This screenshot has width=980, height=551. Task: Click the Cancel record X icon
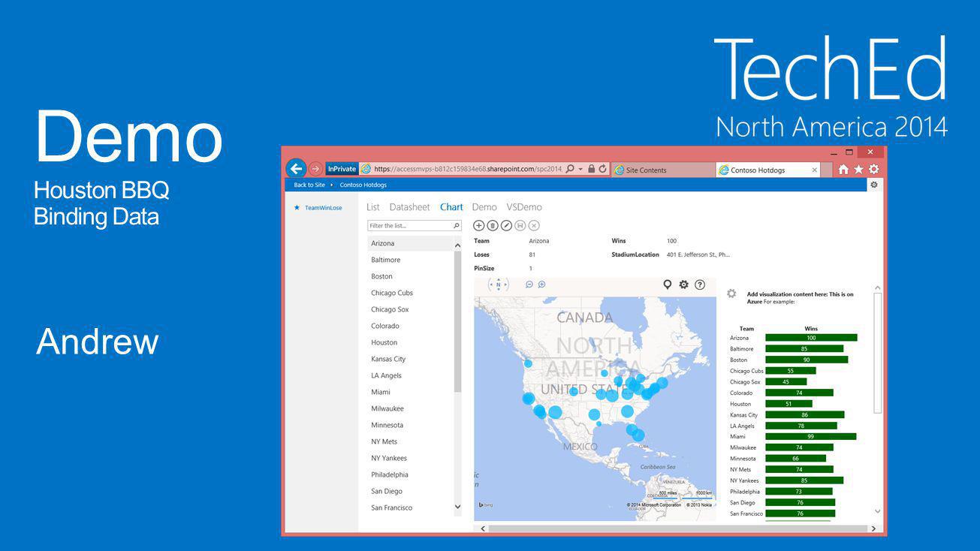[x=534, y=225]
